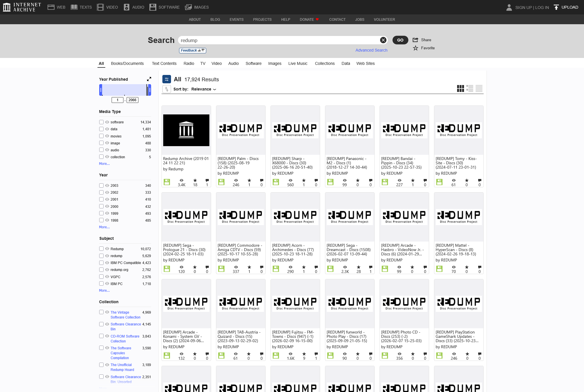Toggle the blue filters panel icon
Viewport: 584px width, 392px height.
coord(167,79)
